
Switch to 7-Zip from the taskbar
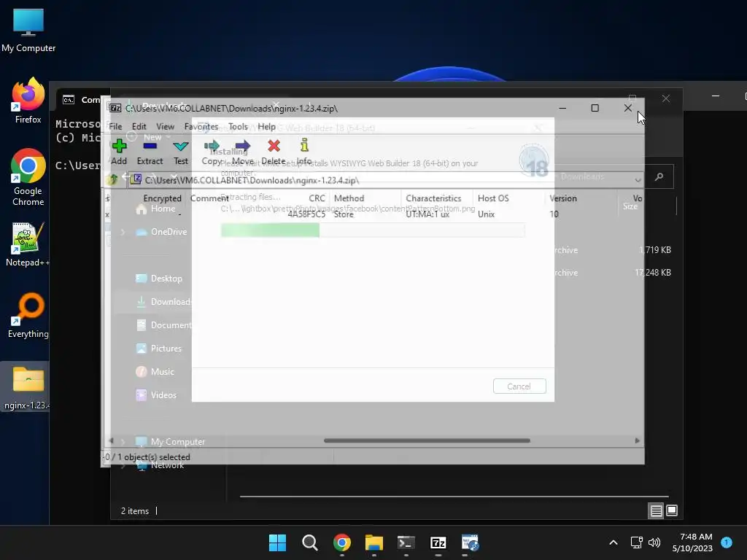click(x=438, y=542)
